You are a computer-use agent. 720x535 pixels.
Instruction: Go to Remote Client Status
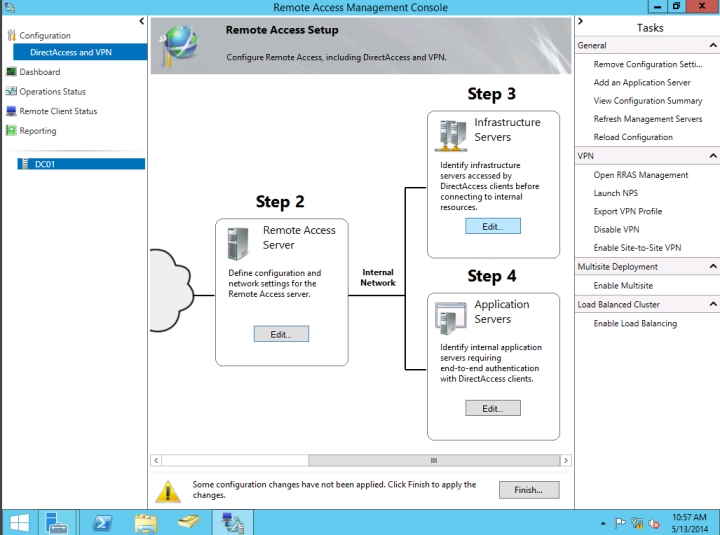58,111
